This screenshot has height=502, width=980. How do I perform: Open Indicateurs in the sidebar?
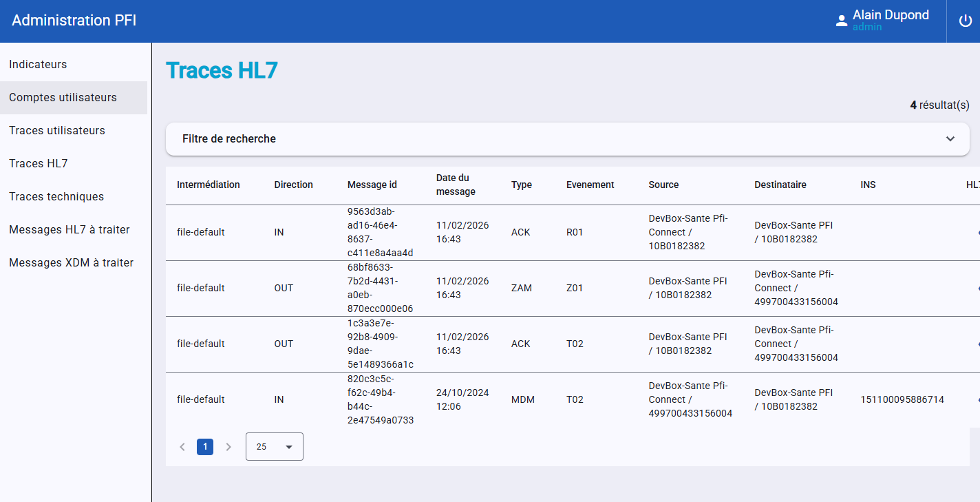[38, 64]
